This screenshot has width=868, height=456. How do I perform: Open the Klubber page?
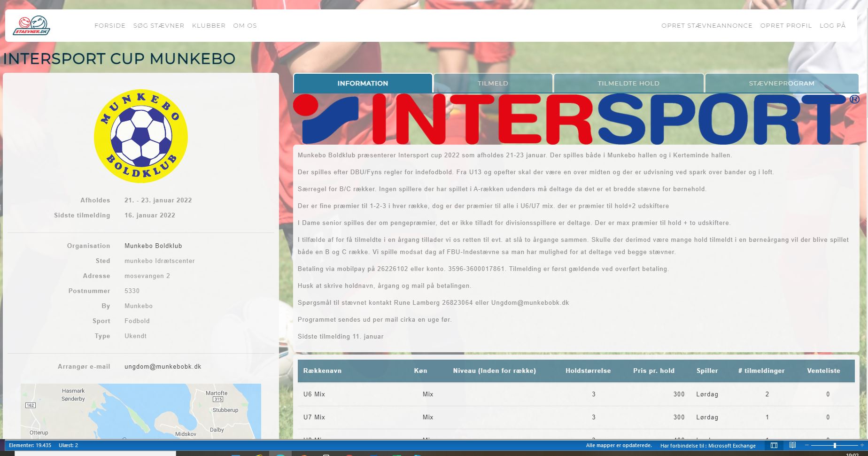[209, 26]
